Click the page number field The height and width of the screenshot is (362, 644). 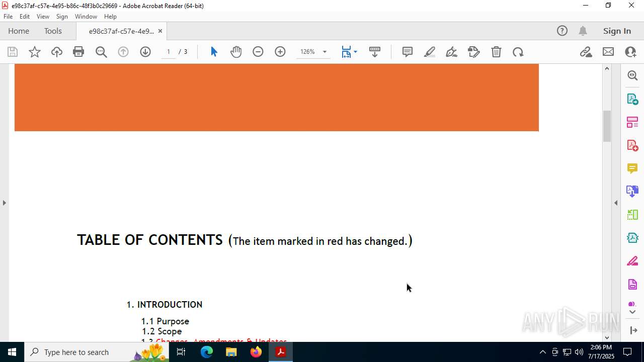pyautogui.click(x=169, y=52)
